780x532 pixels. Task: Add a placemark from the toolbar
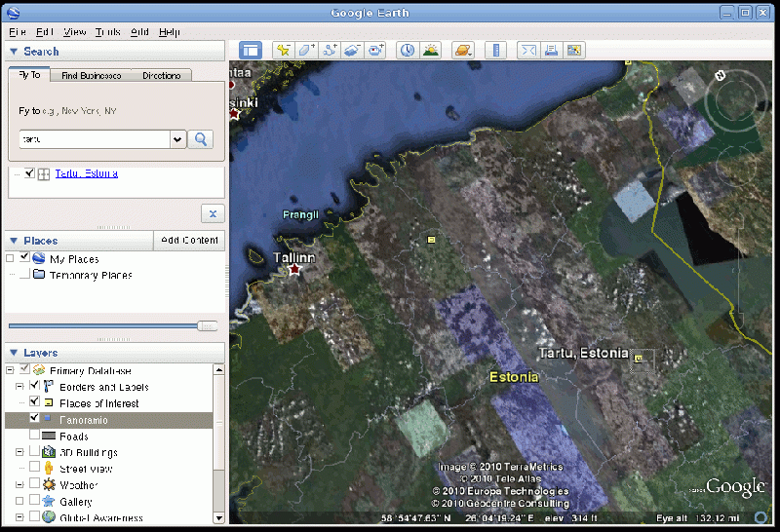pyautogui.click(x=284, y=51)
